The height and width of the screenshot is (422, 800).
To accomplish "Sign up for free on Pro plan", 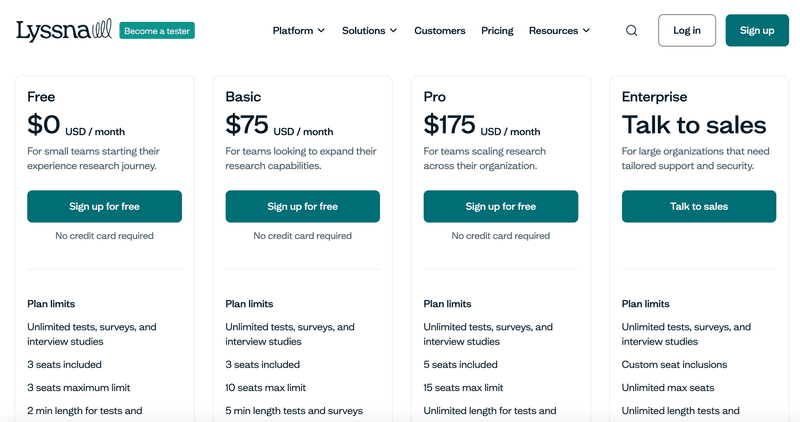I will pos(500,206).
